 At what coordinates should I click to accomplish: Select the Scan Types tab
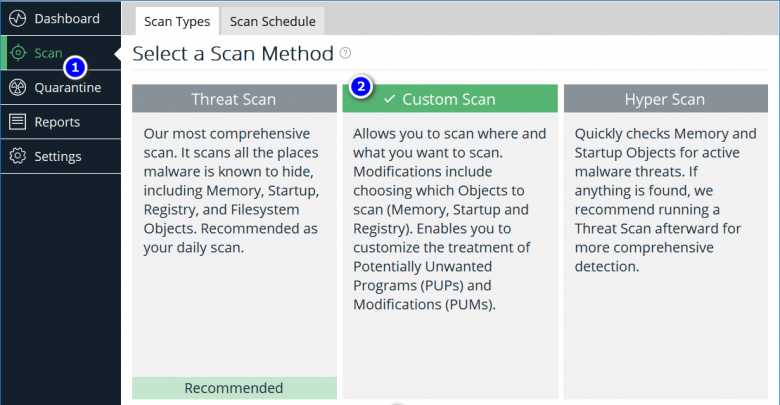point(177,20)
